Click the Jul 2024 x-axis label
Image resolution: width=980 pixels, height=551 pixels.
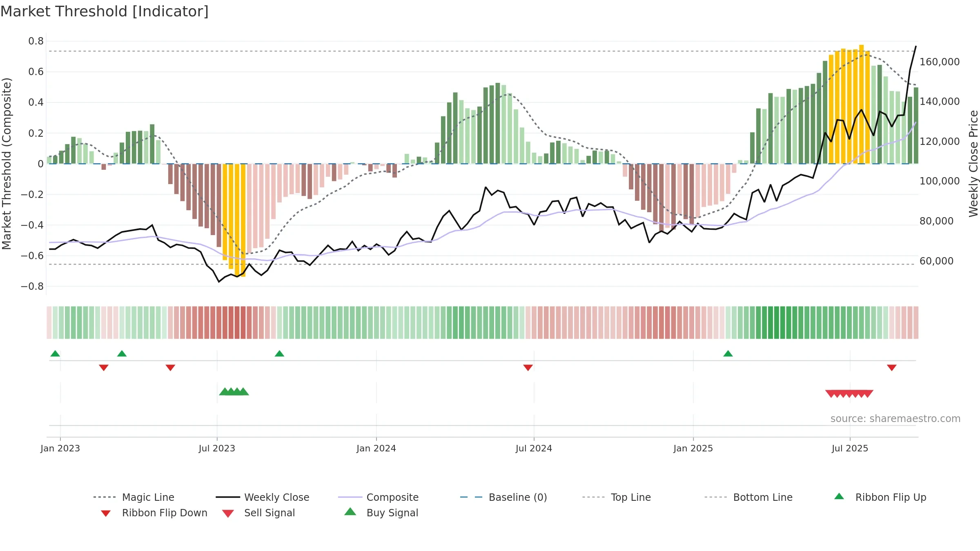(x=534, y=448)
